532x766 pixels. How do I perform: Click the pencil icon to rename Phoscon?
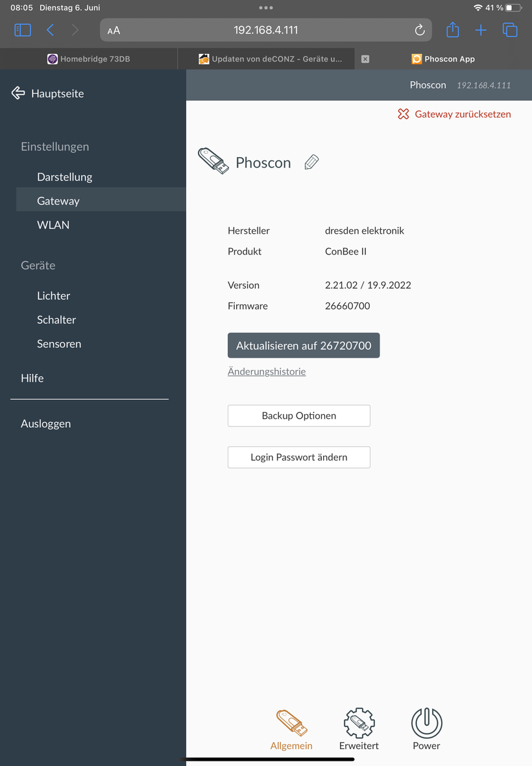tap(311, 162)
